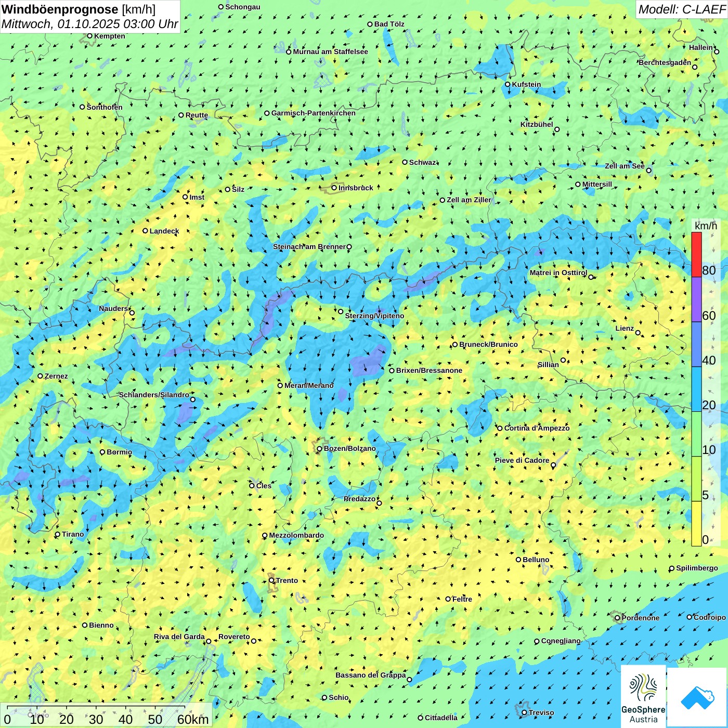Click the Kufstein location marker
Screen dimensions: 728x728
(x=508, y=84)
